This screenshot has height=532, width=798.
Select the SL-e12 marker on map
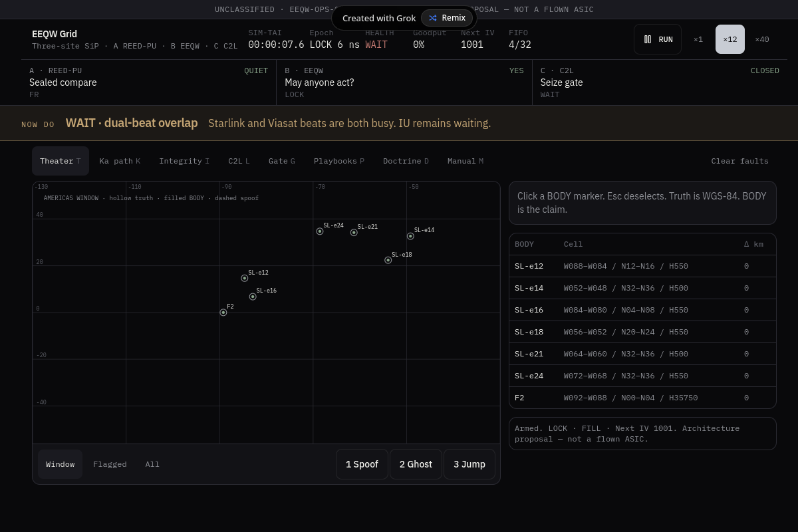tap(245, 278)
